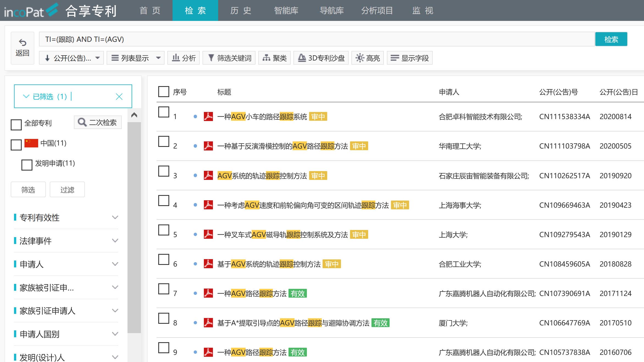
Task: Switch to the 历史 tab
Action: tap(241, 10)
